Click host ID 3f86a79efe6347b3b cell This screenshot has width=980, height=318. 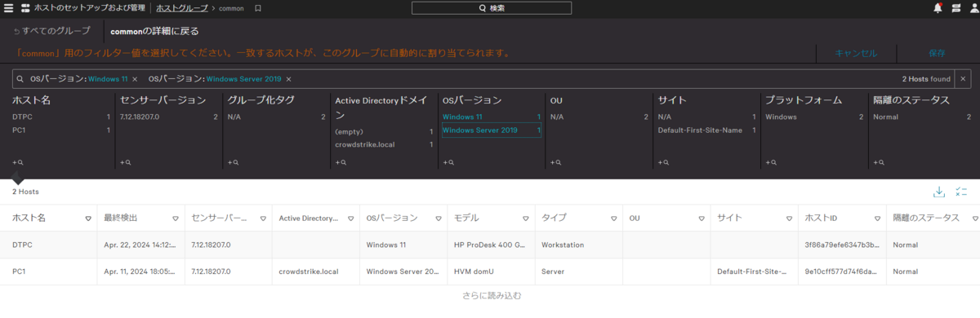pyautogui.click(x=841, y=245)
